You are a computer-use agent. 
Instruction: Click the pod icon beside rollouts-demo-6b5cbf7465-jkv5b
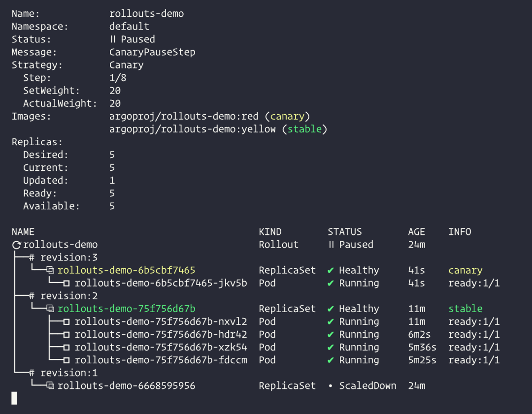pos(66,283)
